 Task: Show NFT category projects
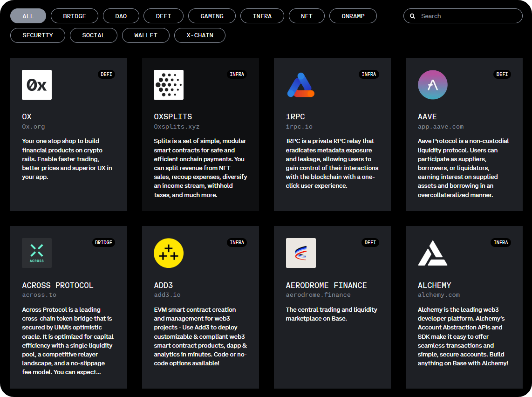pyautogui.click(x=307, y=16)
